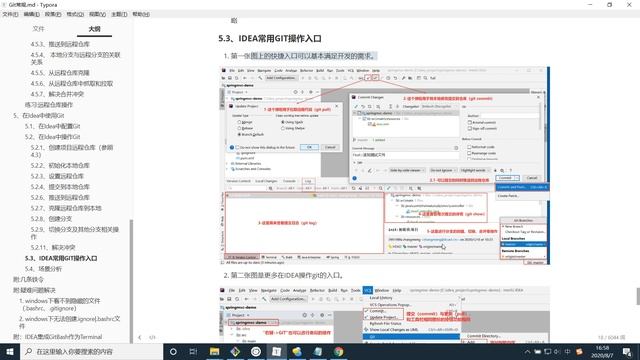640x360 pixels.
Task: Open the Windows Start menu
Action: pyautogui.click(x=10, y=351)
